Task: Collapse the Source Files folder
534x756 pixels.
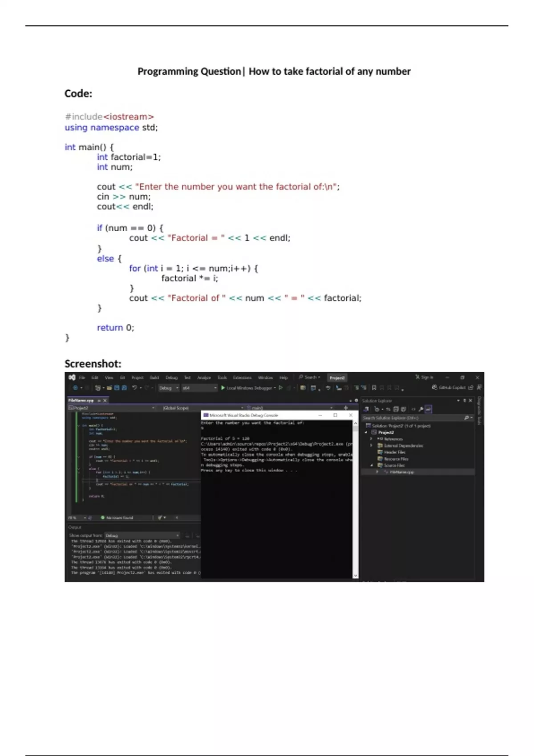Action: (x=371, y=465)
